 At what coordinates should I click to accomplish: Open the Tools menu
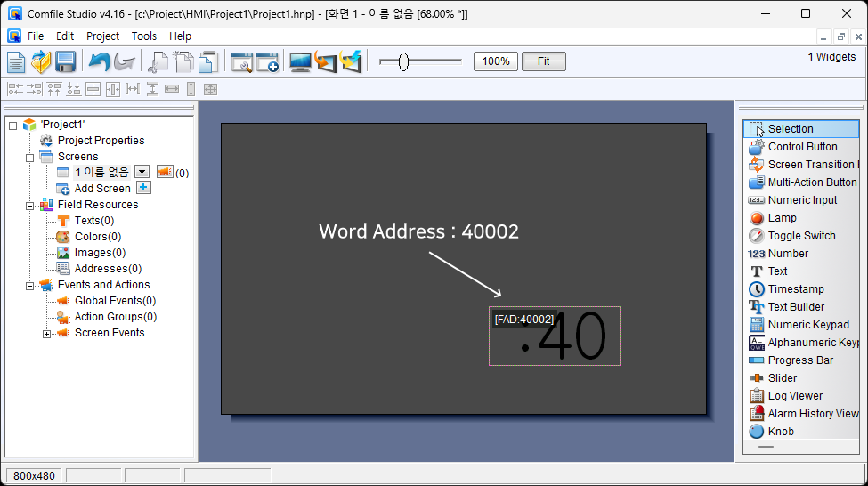click(x=143, y=36)
